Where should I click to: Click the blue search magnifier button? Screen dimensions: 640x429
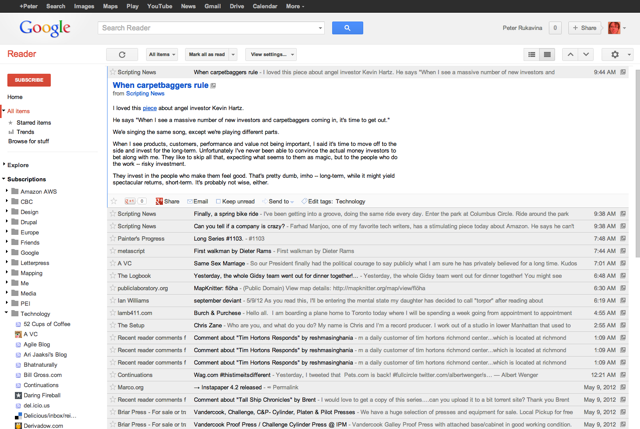point(347,28)
